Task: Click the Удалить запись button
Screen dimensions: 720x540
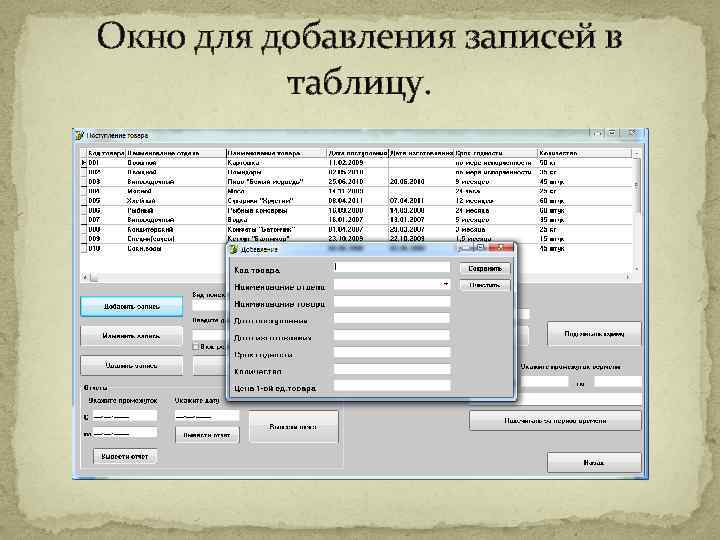Action: pyautogui.click(x=131, y=366)
